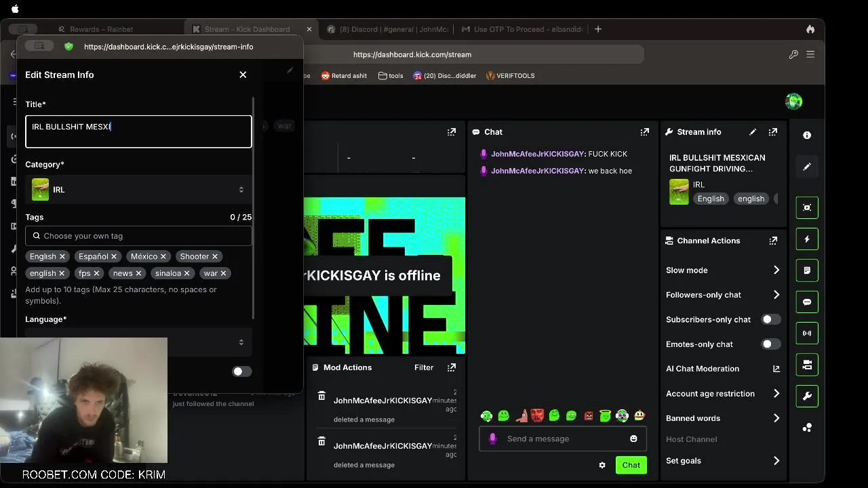Screen dimensions: 868x488
Task: Click the key password icon in browser
Action: click(x=793, y=54)
